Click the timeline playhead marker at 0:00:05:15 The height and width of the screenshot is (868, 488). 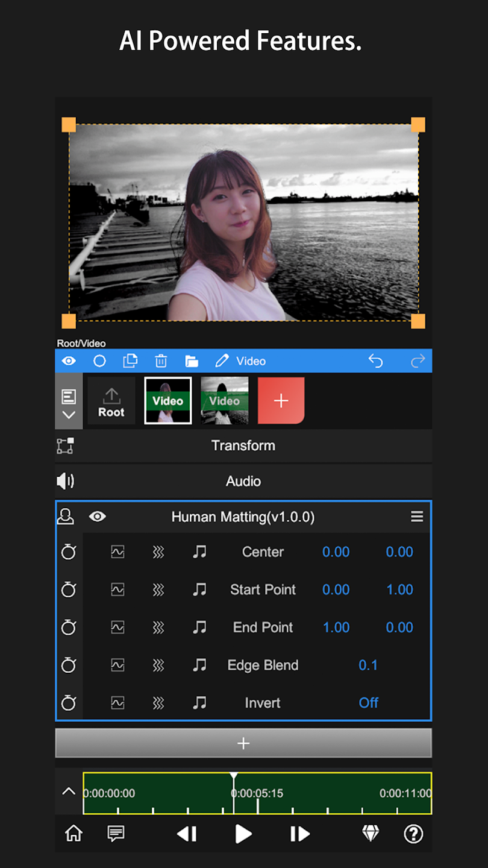(x=234, y=778)
